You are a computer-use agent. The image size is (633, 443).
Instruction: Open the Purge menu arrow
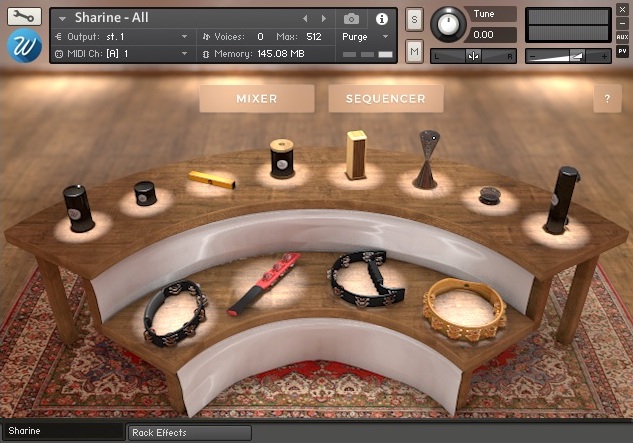[x=386, y=37]
